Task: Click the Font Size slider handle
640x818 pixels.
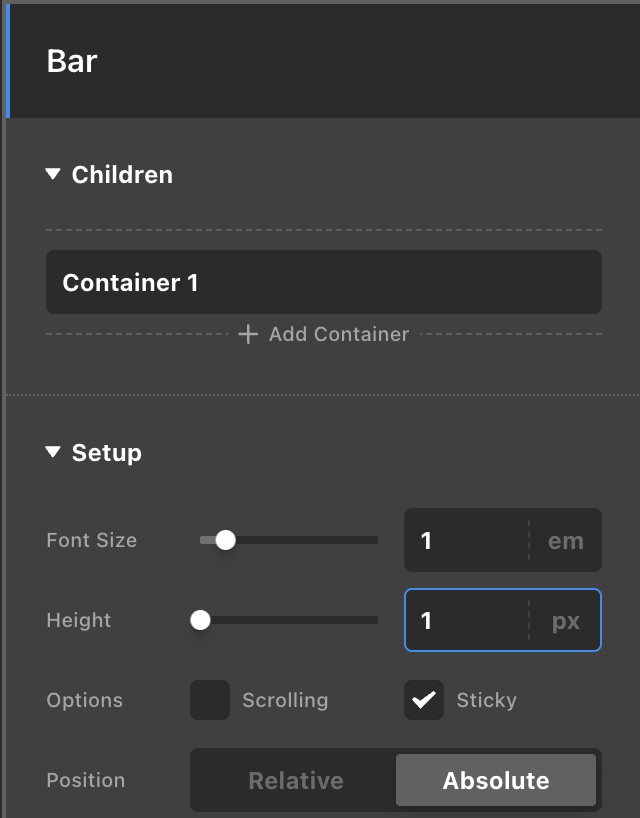Action: tap(226, 540)
